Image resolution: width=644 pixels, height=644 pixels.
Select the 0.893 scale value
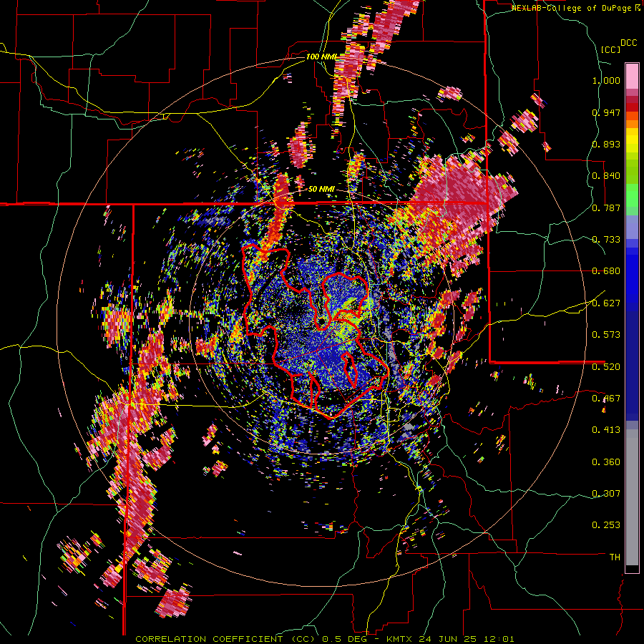[x=606, y=144]
